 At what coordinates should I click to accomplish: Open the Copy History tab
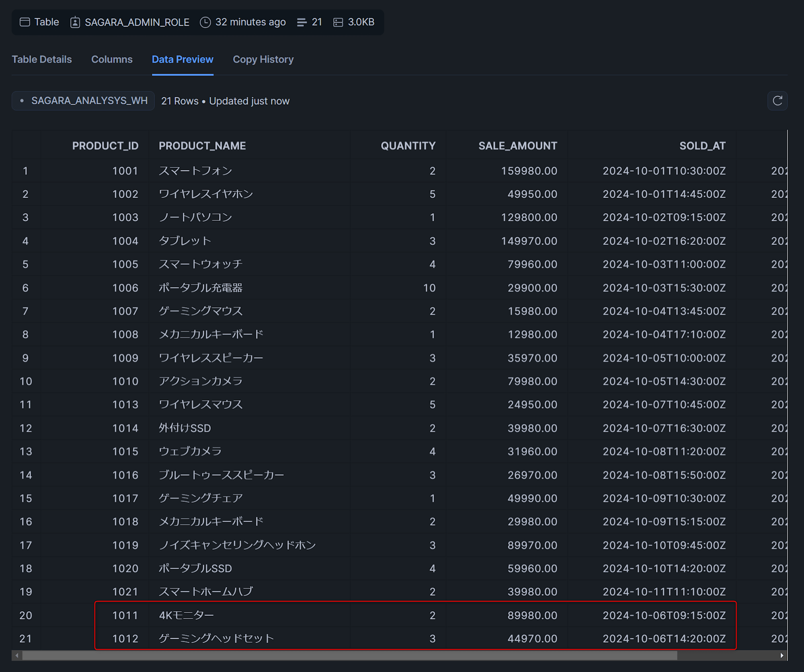[x=263, y=60]
